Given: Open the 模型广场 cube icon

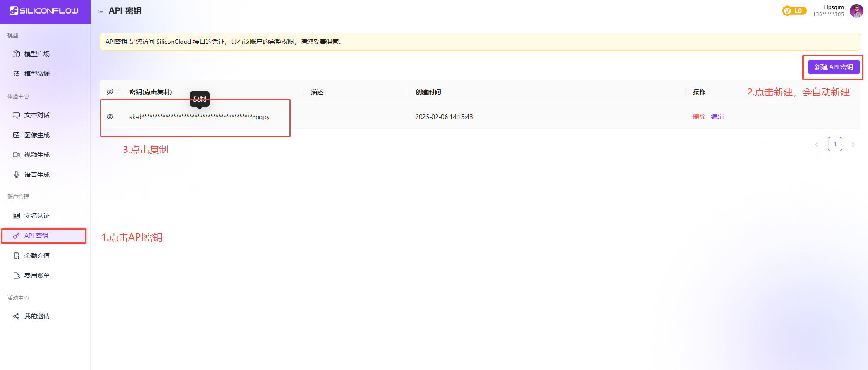Looking at the screenshot, I should click(16, 54).
